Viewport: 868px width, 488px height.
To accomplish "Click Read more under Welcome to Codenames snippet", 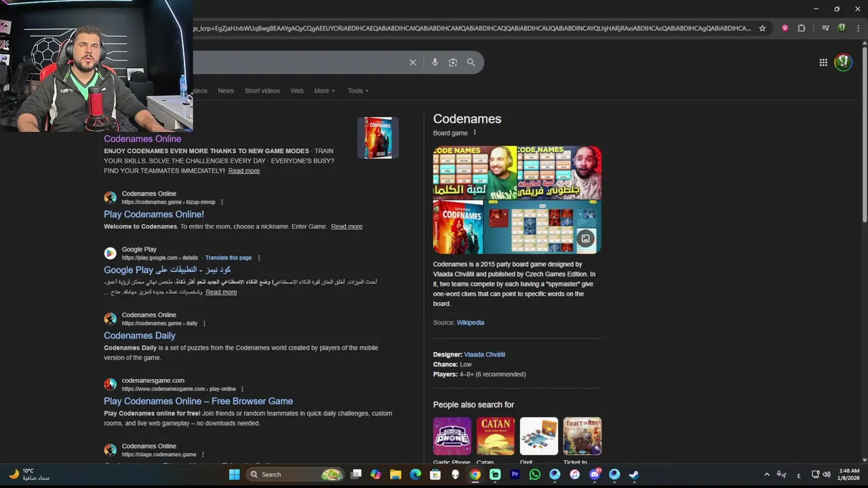I will tap(347, 226).
